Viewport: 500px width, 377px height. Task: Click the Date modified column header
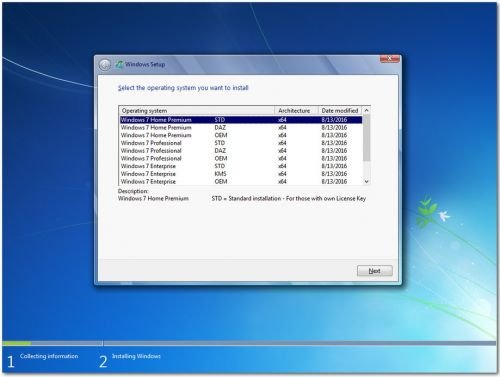[x=340, y=111]
